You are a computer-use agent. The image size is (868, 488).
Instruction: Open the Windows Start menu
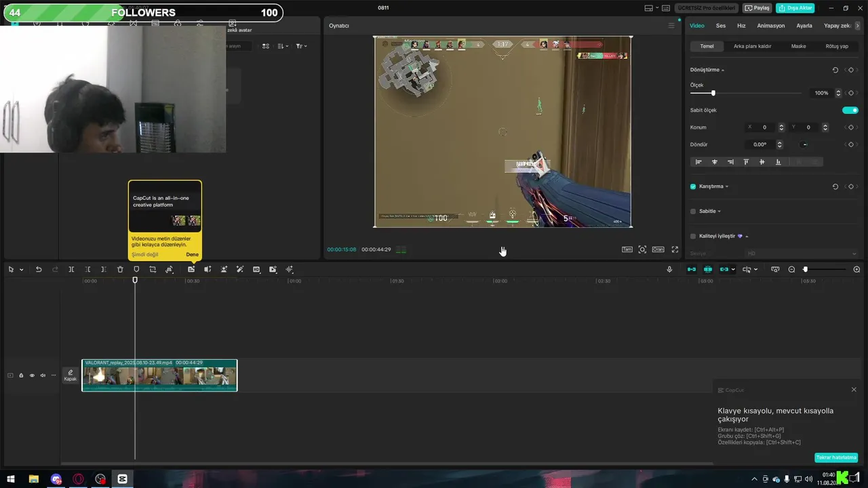pos(11,479)
